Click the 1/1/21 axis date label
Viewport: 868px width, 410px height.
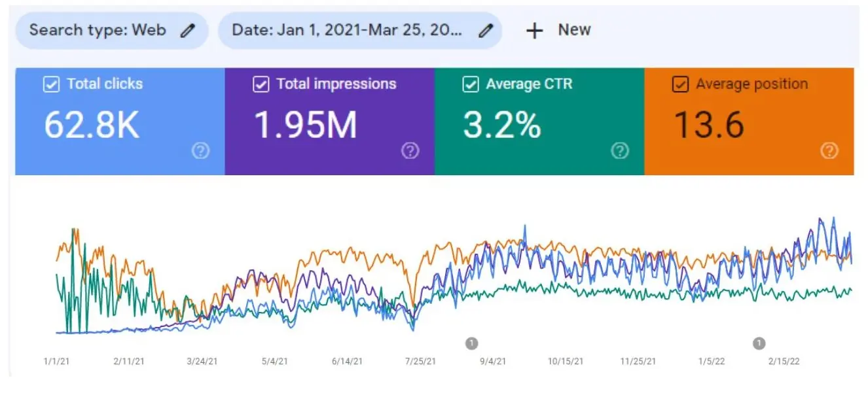tap(56, 361)
